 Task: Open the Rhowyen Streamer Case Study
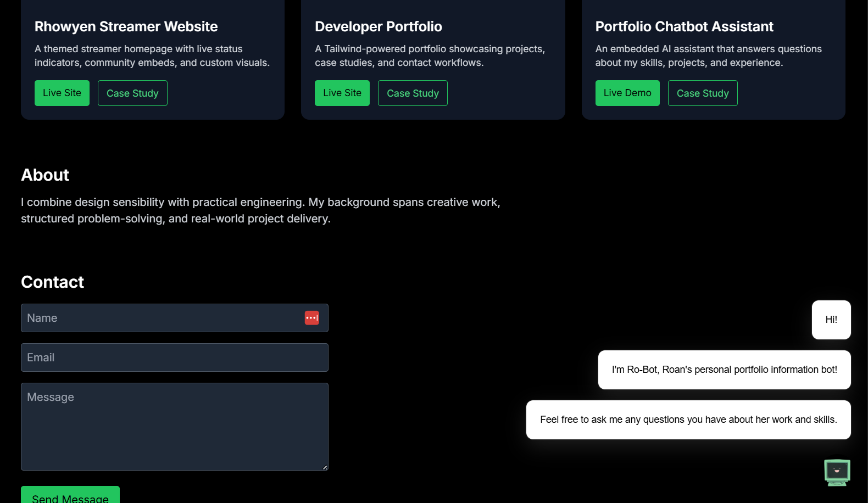[132, 93]
